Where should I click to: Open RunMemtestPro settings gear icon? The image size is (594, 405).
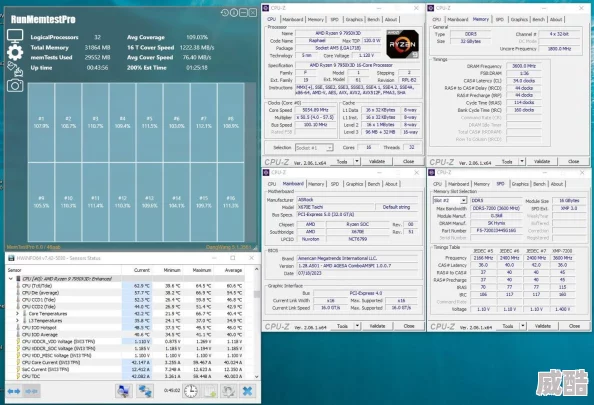pos(15,53)
